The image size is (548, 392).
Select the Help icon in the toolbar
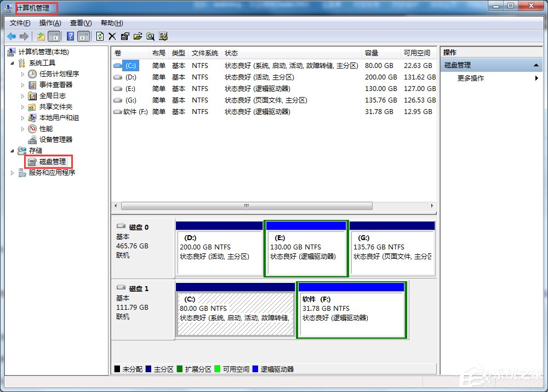(x=70, y=36)
